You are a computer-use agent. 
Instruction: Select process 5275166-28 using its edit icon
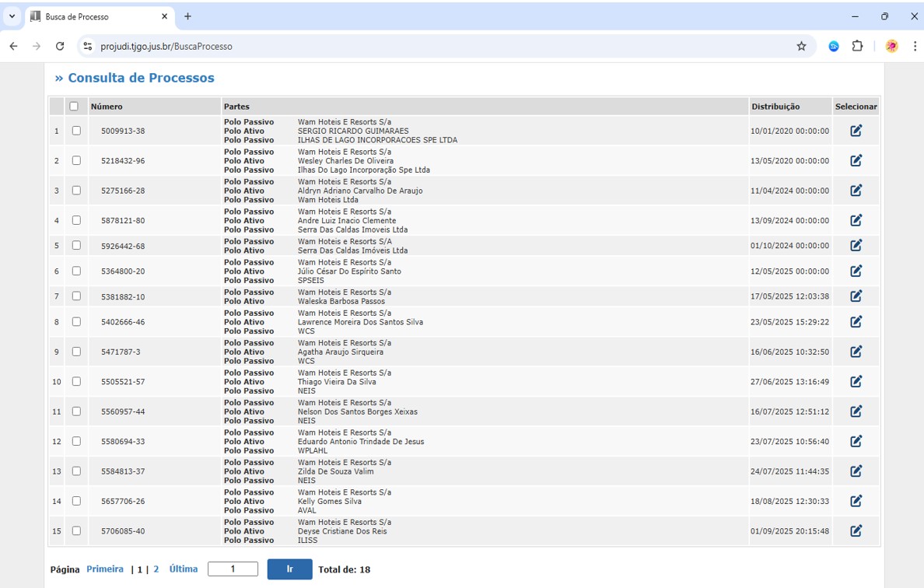[x=856, y=191]
